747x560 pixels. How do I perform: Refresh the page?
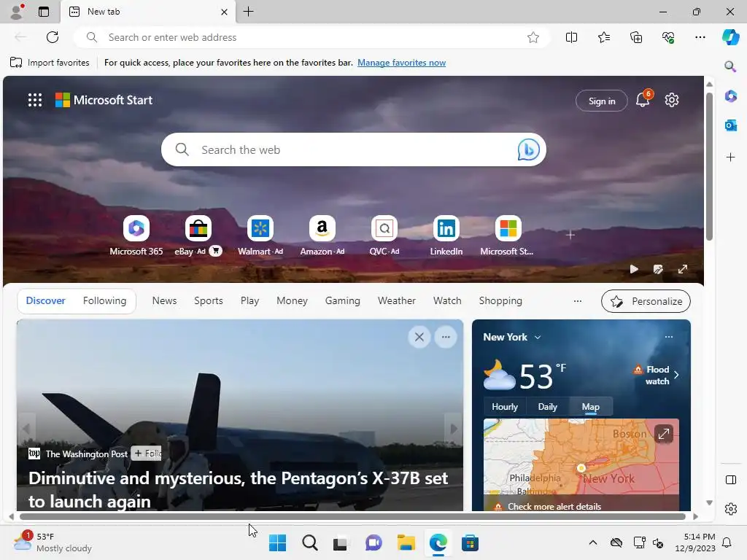pos(53,37)
